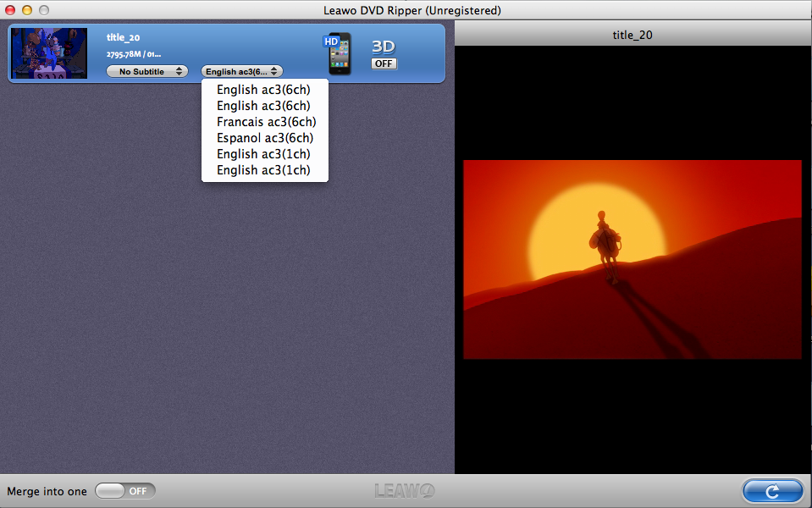Choose the second English ac3(6ch) audio option
812x508 pixels.
(263, 106)
